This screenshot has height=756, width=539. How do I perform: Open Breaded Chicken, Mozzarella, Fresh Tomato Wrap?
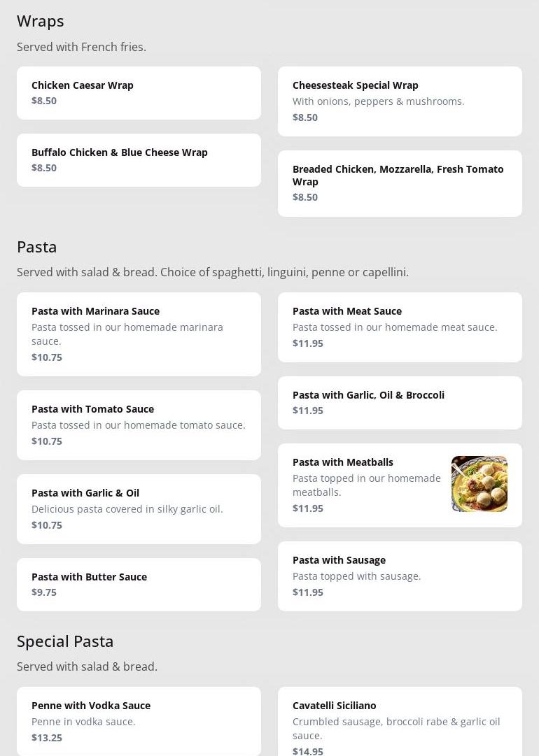400,183
